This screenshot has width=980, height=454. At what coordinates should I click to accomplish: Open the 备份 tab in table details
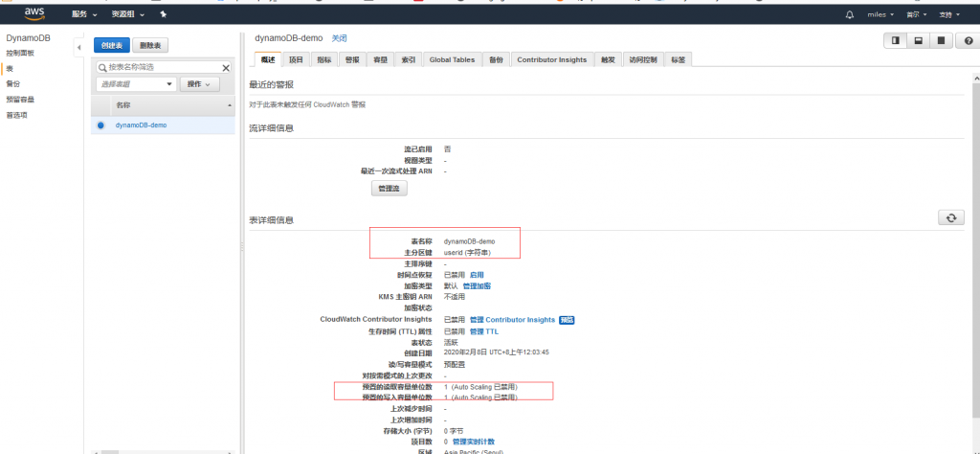[x=496, y=59]
